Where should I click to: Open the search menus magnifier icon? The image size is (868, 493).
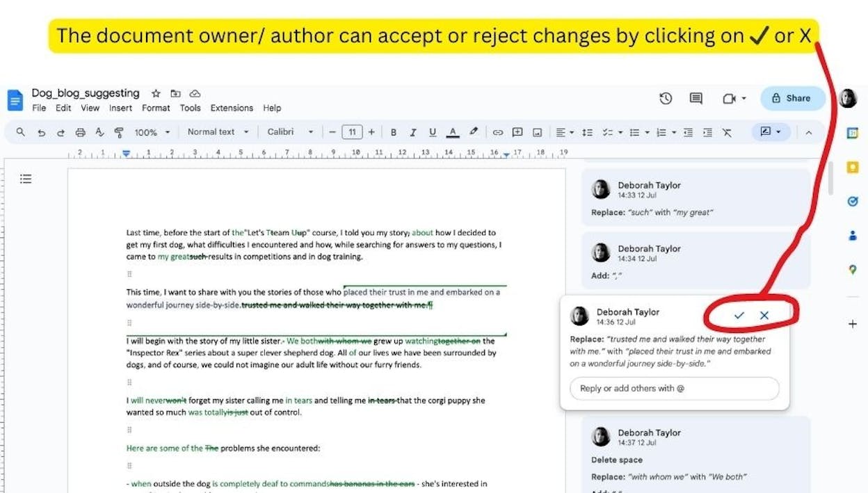tap(20, 132)
